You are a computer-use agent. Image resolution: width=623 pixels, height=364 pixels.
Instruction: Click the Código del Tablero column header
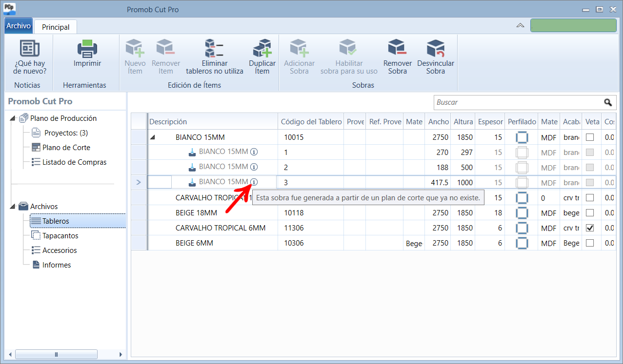(x=311, y=122)
